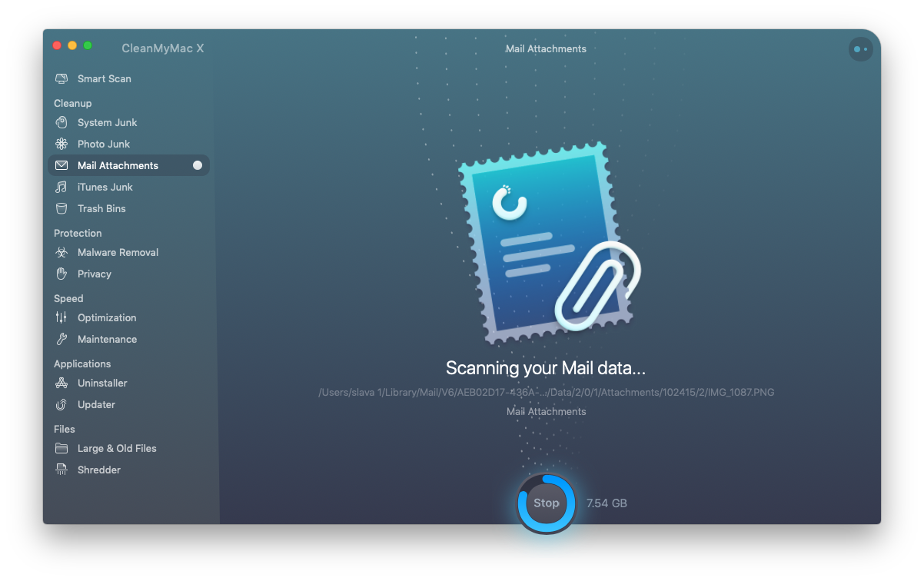The image size is (924, 581).
Task: Stop the mail scan
Action: tap(547, 503)
